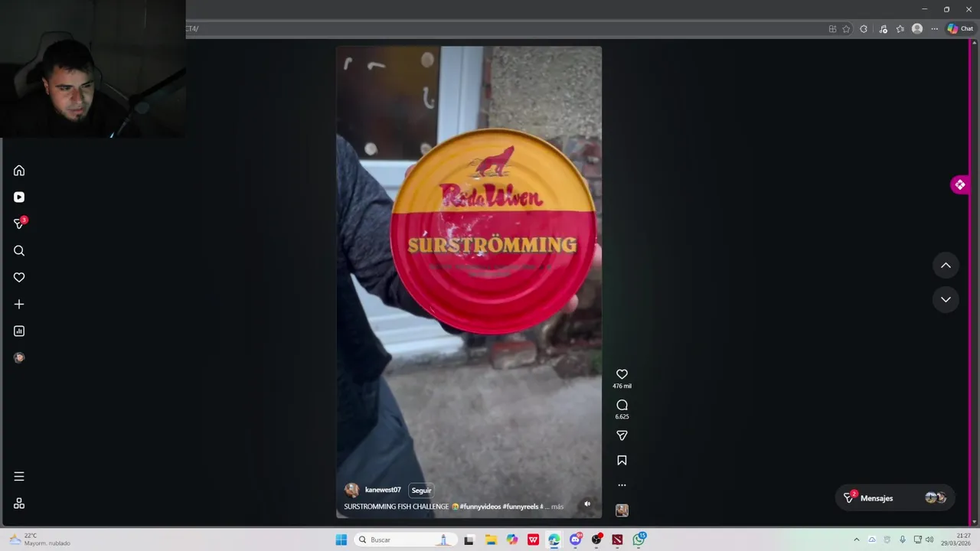Open the media control music icon
The image size is (980, 551).
[883, 29]
